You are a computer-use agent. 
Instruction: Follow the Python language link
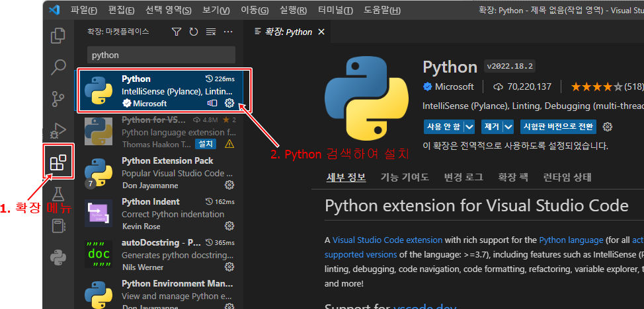tap(571, 240)
